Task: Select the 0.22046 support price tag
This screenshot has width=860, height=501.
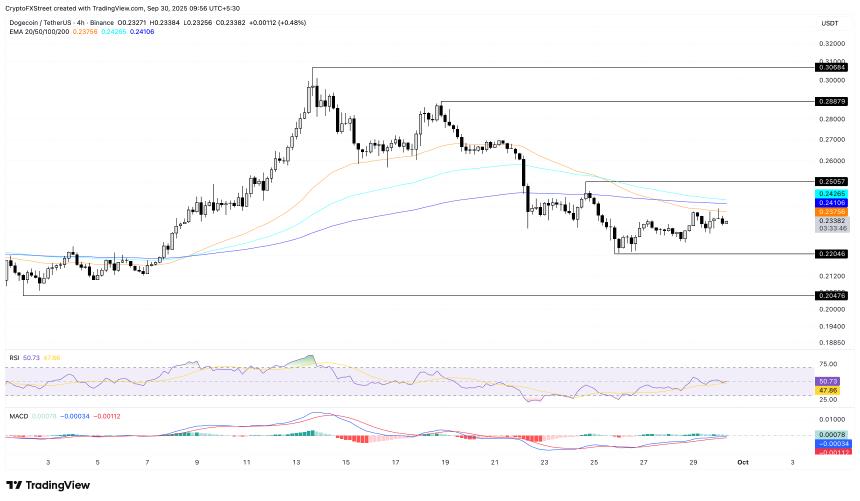Action: 831,254
